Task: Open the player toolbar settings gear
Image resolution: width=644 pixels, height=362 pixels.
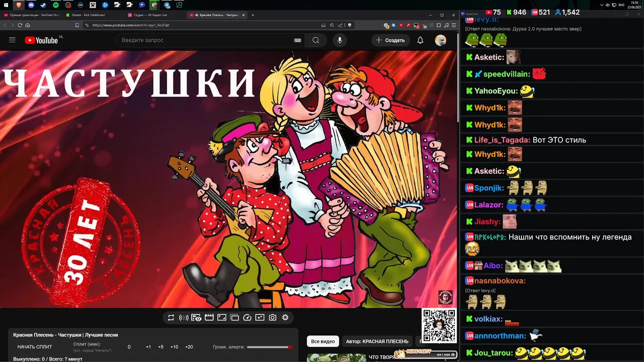Action: (x=285, y=318)
